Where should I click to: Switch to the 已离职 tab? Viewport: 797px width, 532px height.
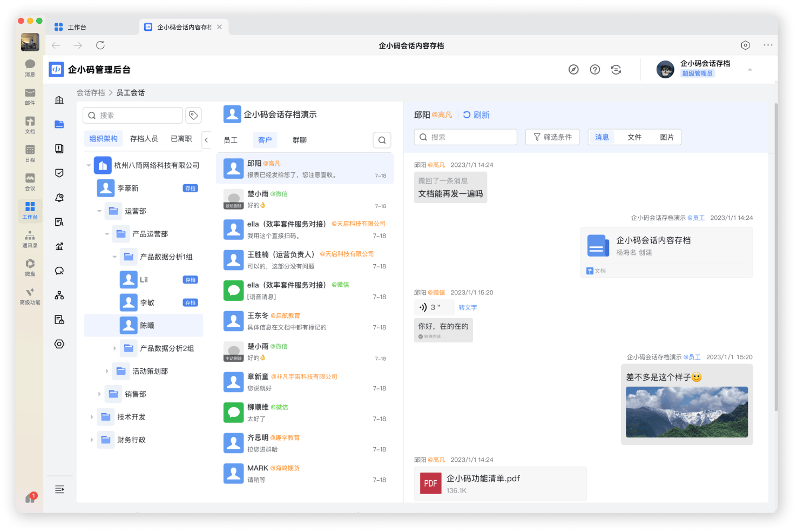(181, 139)
